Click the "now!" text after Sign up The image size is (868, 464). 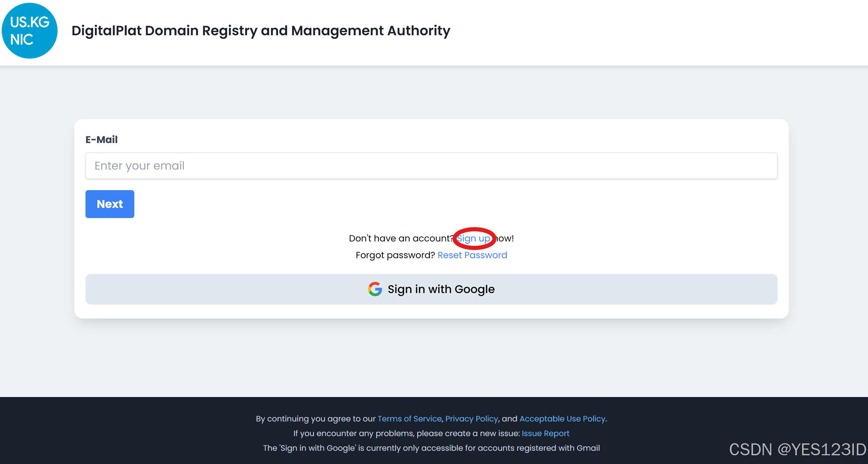(x=506, y=239)
